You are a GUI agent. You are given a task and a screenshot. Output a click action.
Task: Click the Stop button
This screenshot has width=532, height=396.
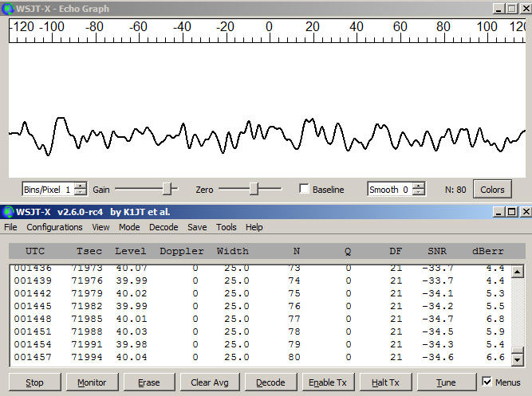pyautogui.click(x=34, y=382)
